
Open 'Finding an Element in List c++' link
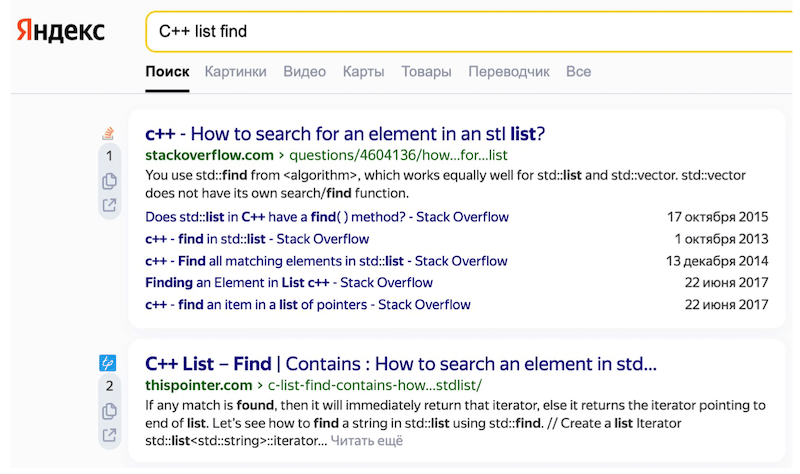(x=289, y=282)
